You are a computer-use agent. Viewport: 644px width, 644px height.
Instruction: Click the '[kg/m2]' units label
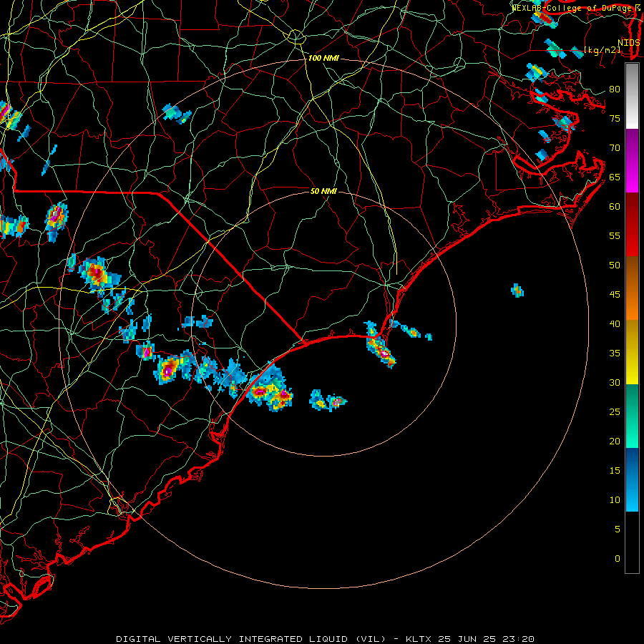tap(602, 50)
